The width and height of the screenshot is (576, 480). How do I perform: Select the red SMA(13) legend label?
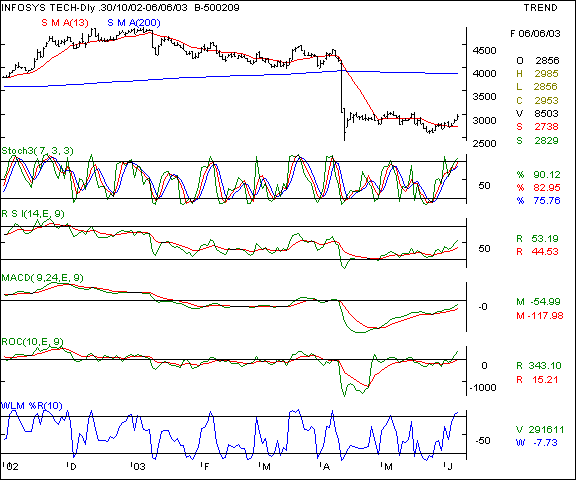point(65,23)
